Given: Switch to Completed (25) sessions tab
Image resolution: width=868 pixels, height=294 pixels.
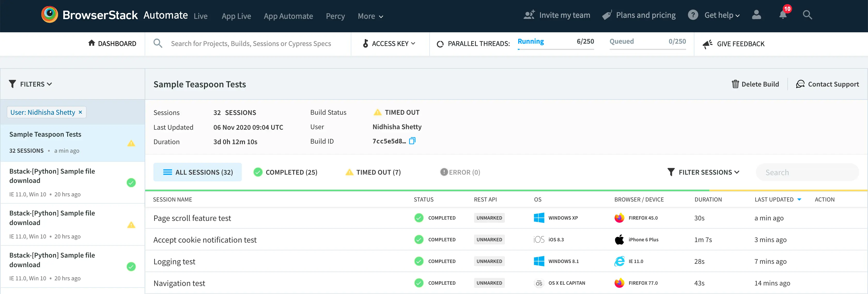Looking at the screenshot, I should [x=285, y=172].
